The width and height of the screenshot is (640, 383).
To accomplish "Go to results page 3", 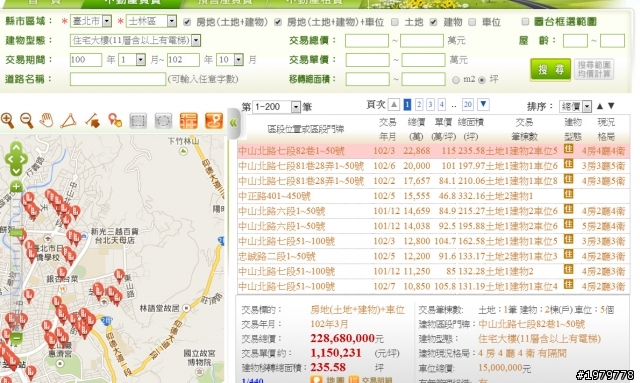I will point(430,105).
